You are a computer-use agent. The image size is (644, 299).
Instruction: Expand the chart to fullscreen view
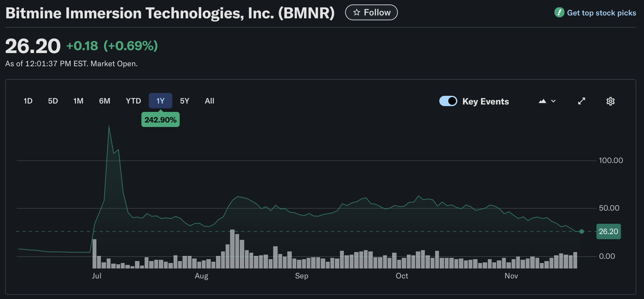[581, 101]
